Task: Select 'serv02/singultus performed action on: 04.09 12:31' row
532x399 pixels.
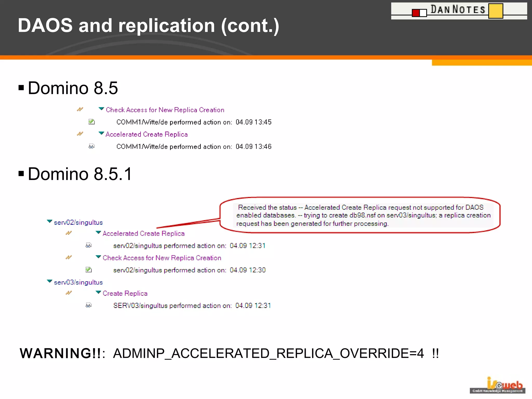Action: point(189,246)
